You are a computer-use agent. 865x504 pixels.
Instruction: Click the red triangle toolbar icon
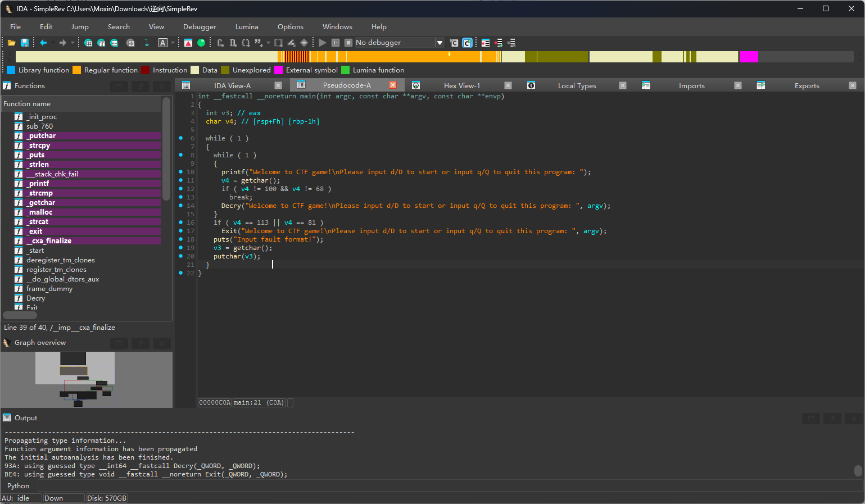click(188, 43)
